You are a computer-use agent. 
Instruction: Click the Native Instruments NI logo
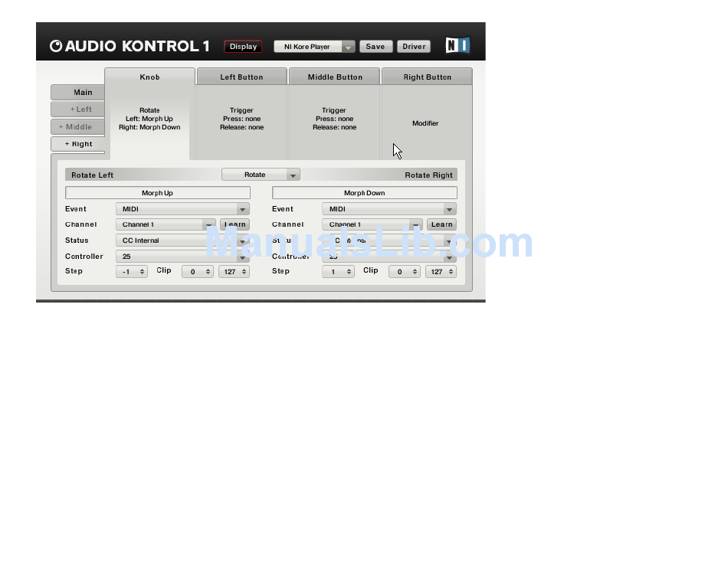tap(457, 45)
